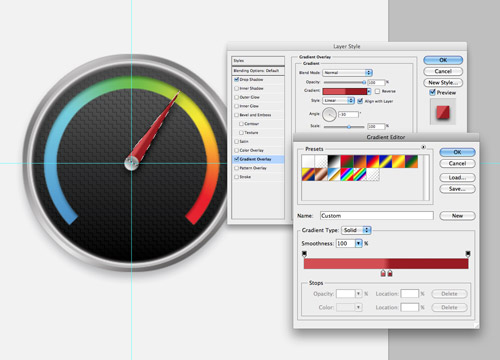Click OK in the Gradient Editor
The height and width of the screenshot is (360, 500).
[457, 152]
